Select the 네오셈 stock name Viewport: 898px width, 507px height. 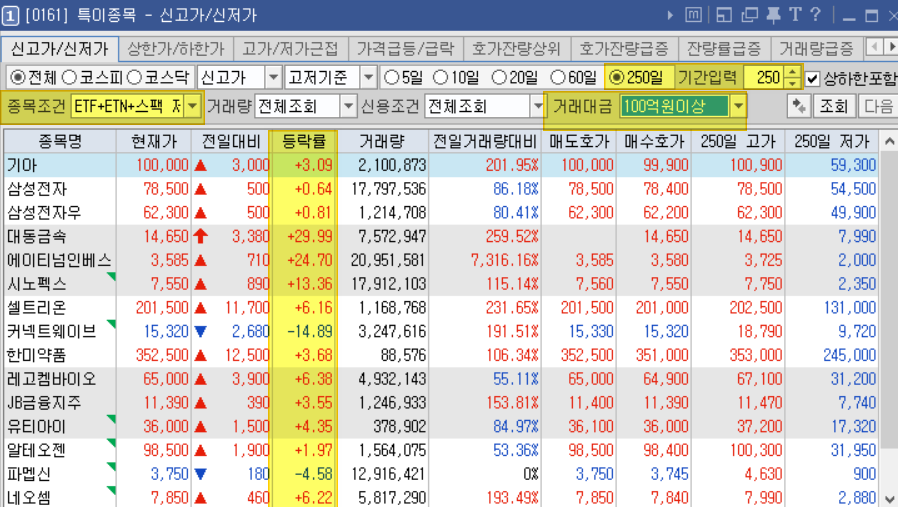29,498
